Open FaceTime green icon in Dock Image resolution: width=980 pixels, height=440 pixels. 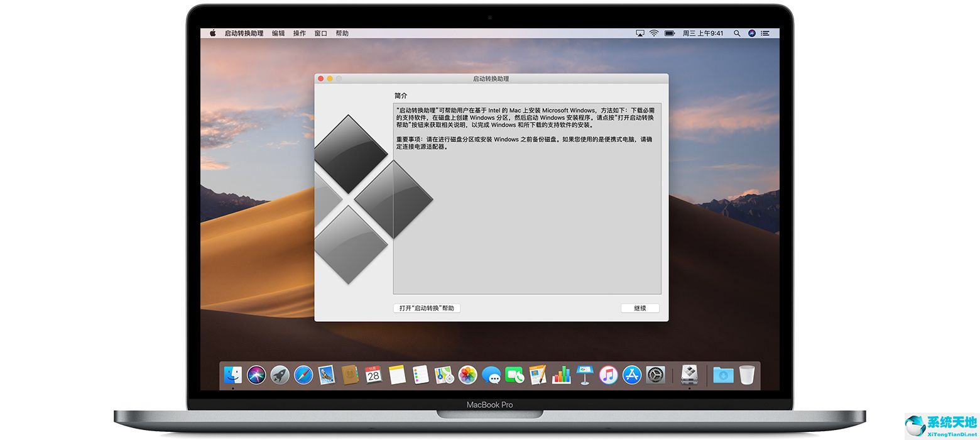point(514,375)
